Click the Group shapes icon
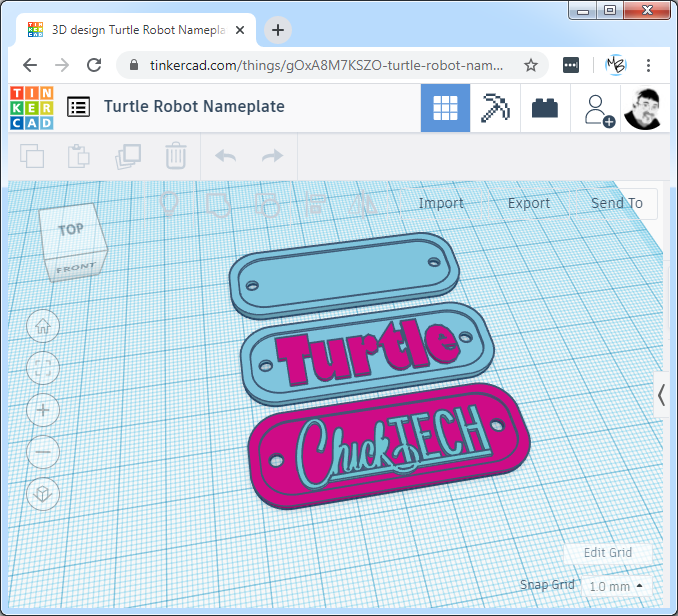This screenshot has height=616, width=678. point(218,204)
